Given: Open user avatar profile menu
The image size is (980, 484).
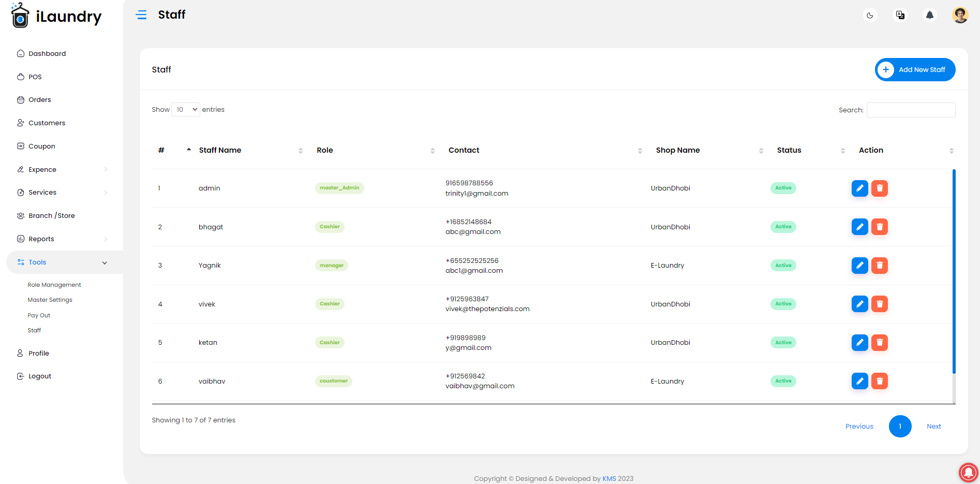Looking at the screenshot, I should [960, 15].
